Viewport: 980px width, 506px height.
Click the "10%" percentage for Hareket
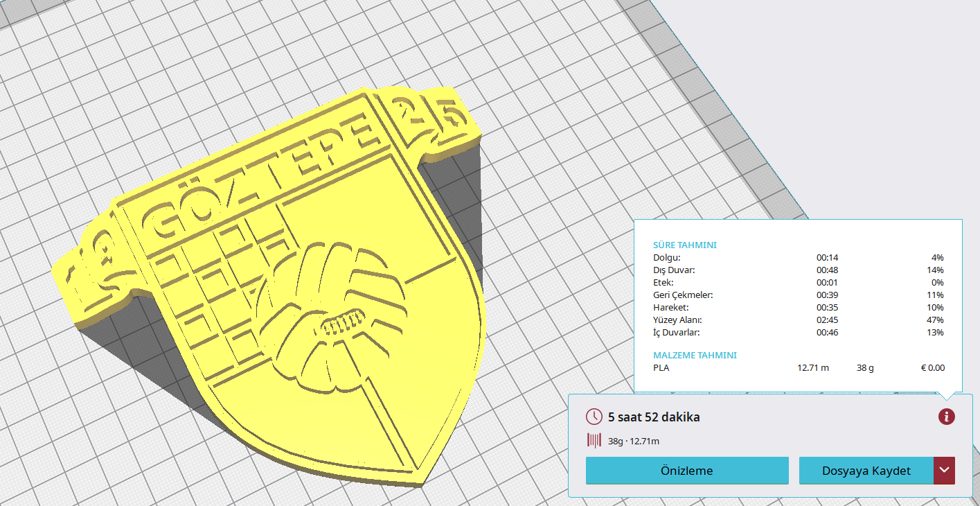click(x=936, y=308)
